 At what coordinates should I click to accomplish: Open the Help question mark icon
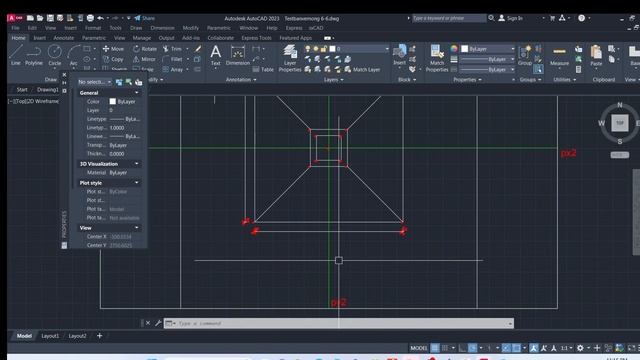582,18
